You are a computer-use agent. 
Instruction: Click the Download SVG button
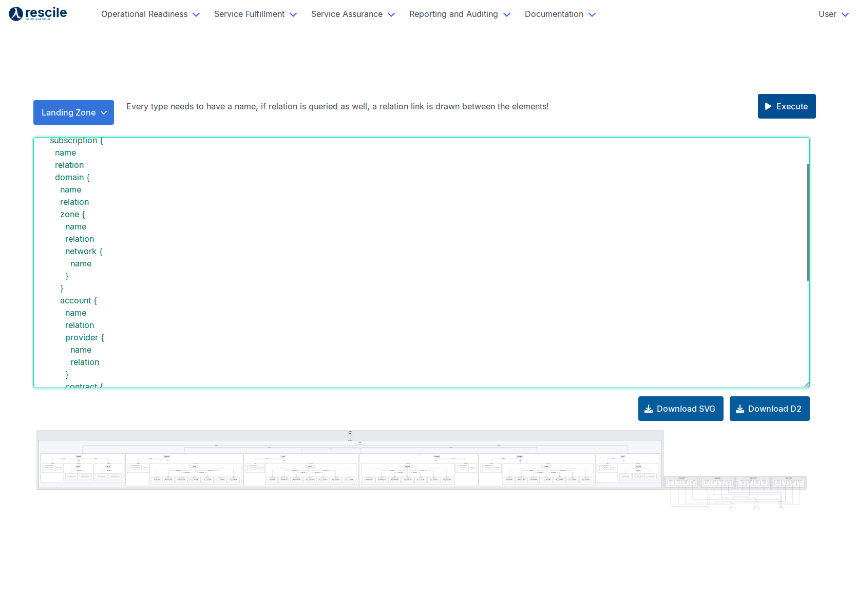[680, 409]
